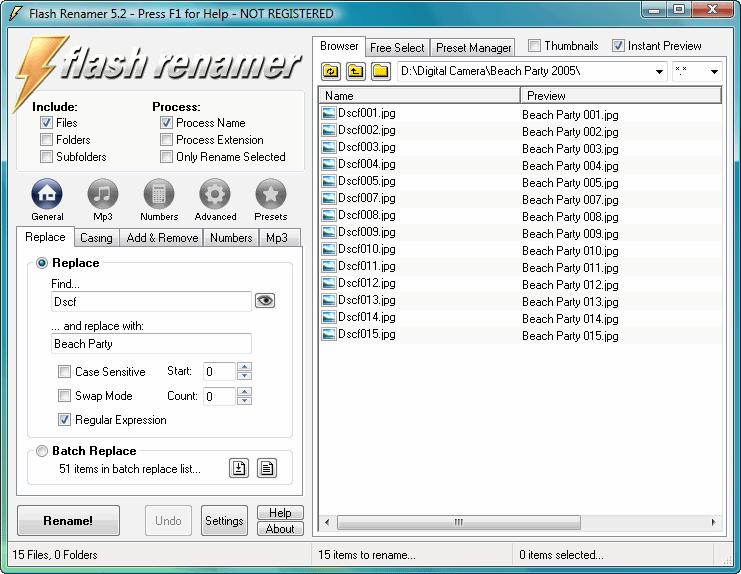Decrease the Count value spinner
Image resolution: width=741 pixels, height=574 pixels.
click(x=244, y=401)
